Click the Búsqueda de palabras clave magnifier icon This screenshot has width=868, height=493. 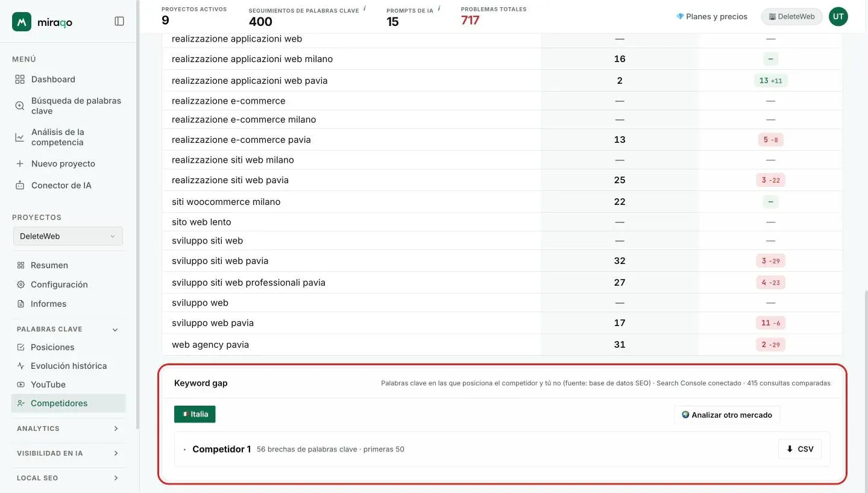[20, 106]
